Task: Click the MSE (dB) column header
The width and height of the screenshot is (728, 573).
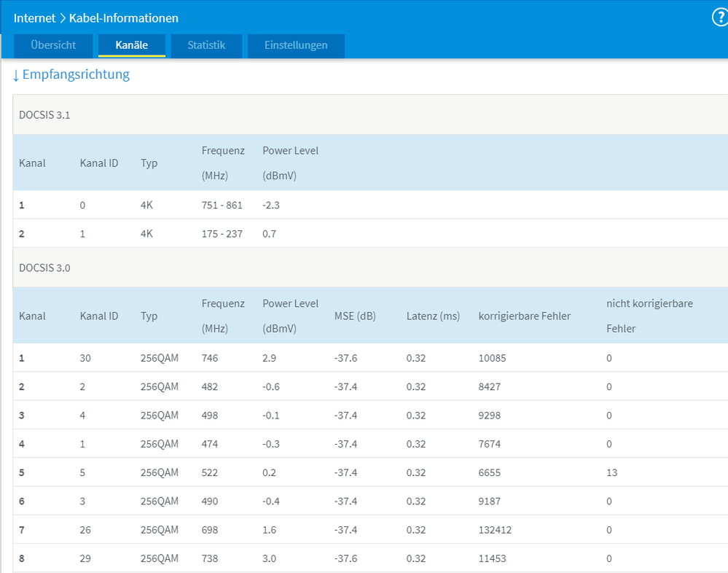Action: point(355,316)
